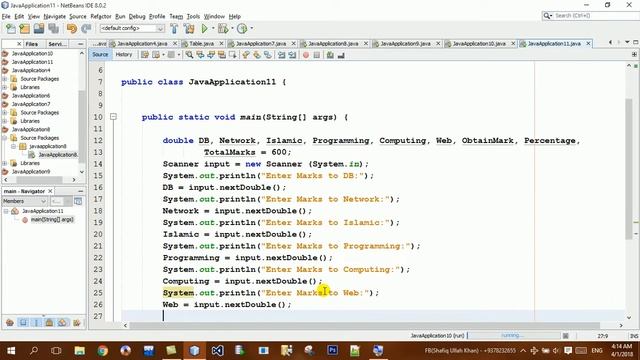
Task: Switch to History view button
Action: coord(124,55)
